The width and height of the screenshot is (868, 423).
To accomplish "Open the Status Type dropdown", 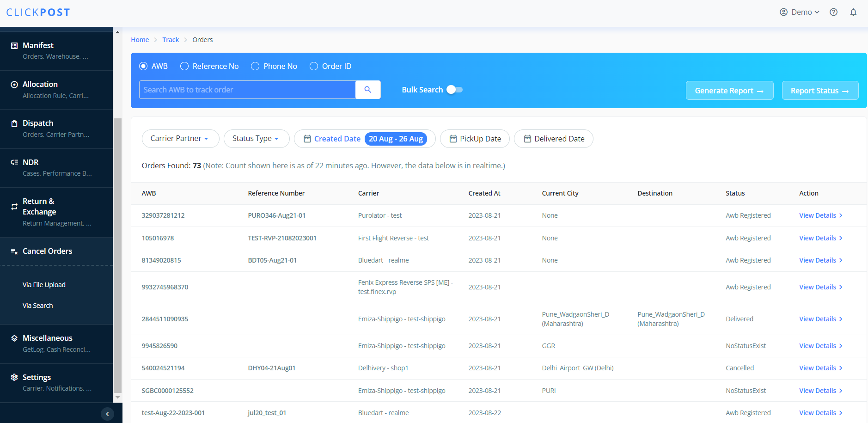I will pyautogui.click(x=257, y=139).
